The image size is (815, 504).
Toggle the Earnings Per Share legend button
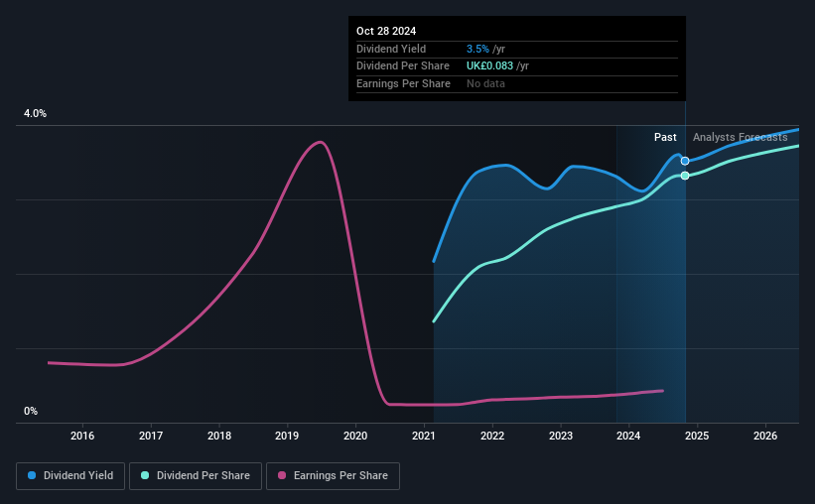coord(333,476)
